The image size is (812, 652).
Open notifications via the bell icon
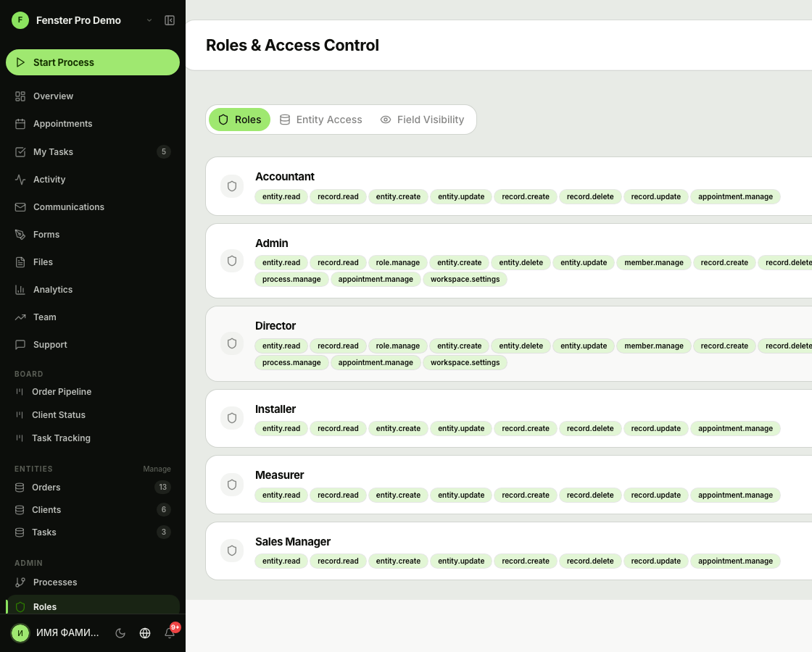coord(169,632)
